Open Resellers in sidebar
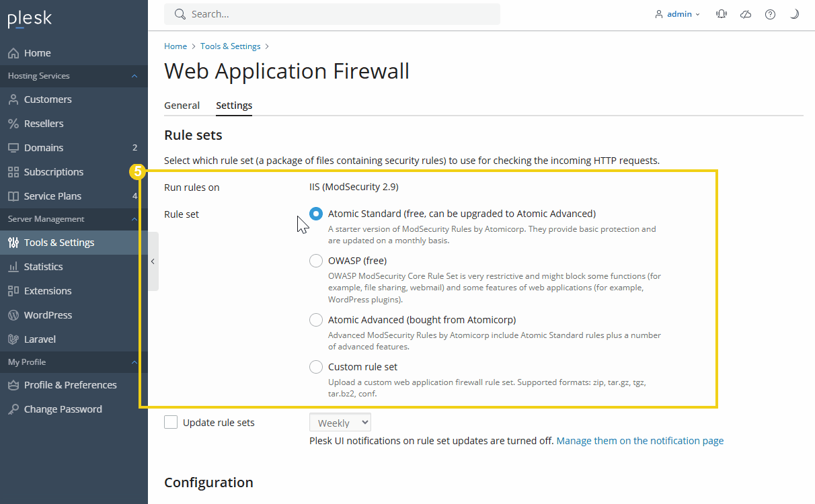Screen dimensions: 815x504 tap(74, 124)
